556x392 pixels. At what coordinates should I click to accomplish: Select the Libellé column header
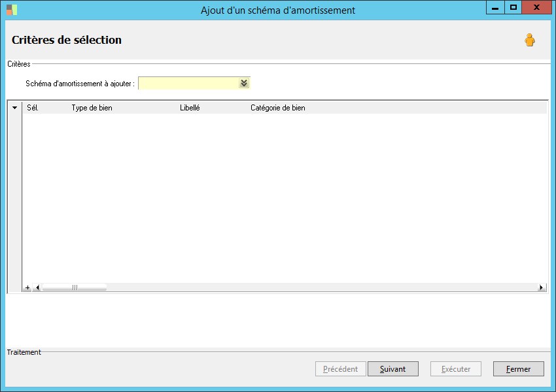(190, 108)
